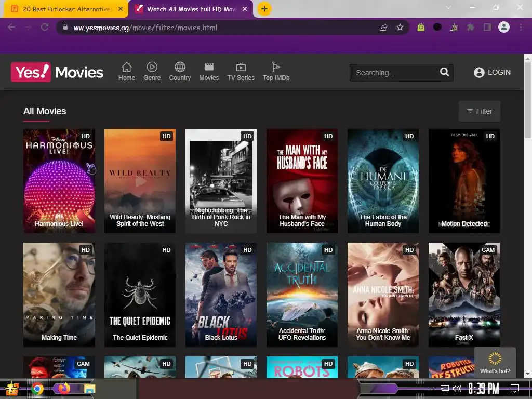The width and height of the screenshot is (532, 399).
Task: Open The Quiet Epidemic movie
Action: 140,295
